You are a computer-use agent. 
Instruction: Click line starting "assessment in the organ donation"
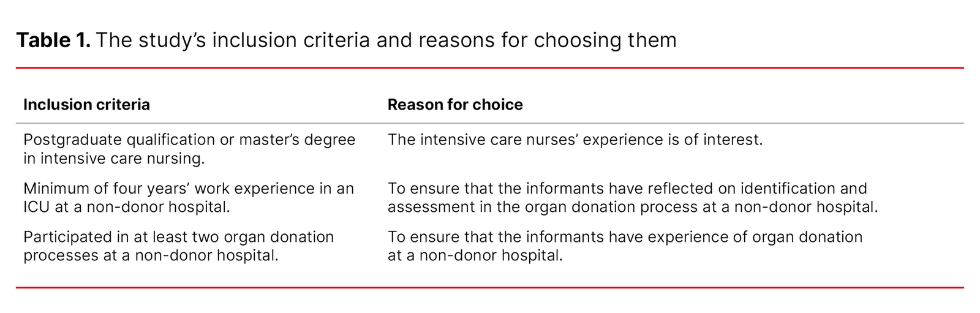pyautogui.click(x=633, y=206)
